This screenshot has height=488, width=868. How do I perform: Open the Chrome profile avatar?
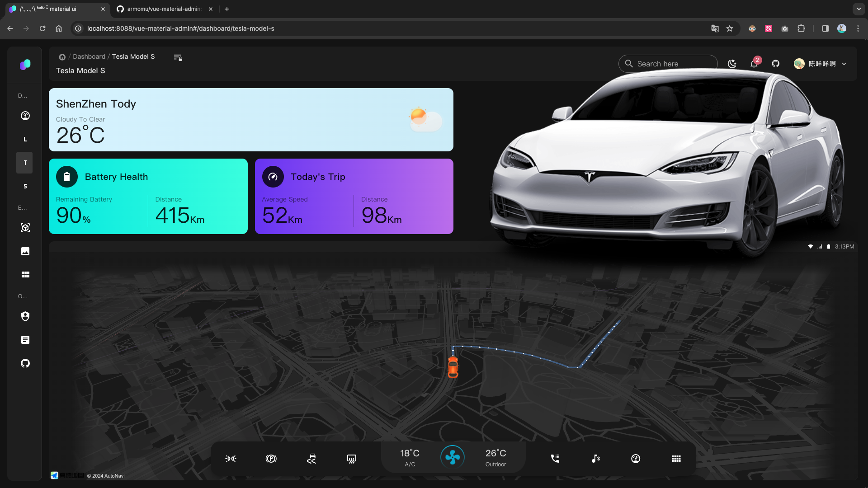click(842, 28)
